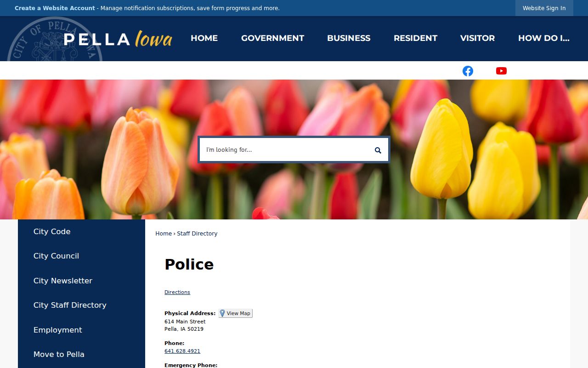588x368 pixels.
Task: Open the GOVERNMENT menu
Action: pyautogui.click(x=272, y=38)
